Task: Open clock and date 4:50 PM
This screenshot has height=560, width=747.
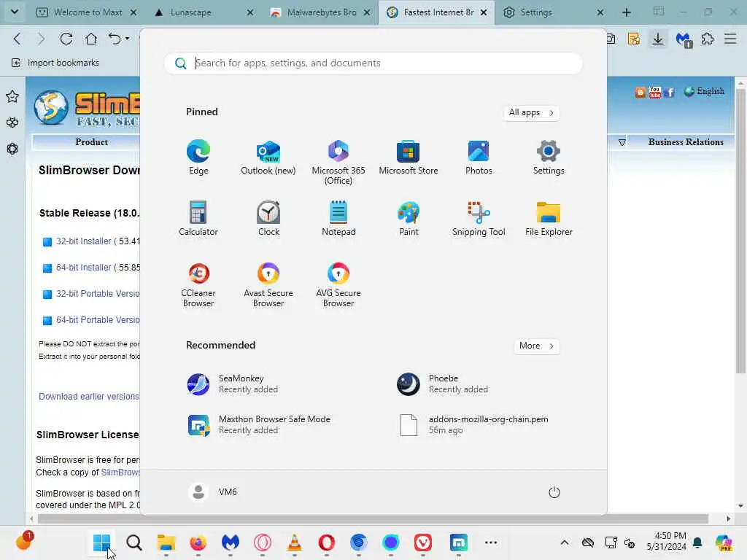Action: click(666, 542)
